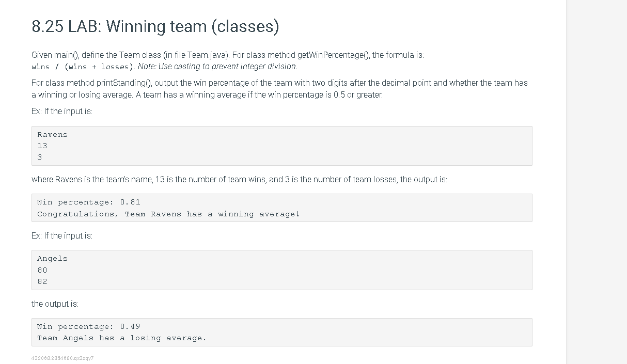Image resolution: width=627 pixels, height=364 pixels.
Task: Click the italic note about casting
Action: coord(217,66)
